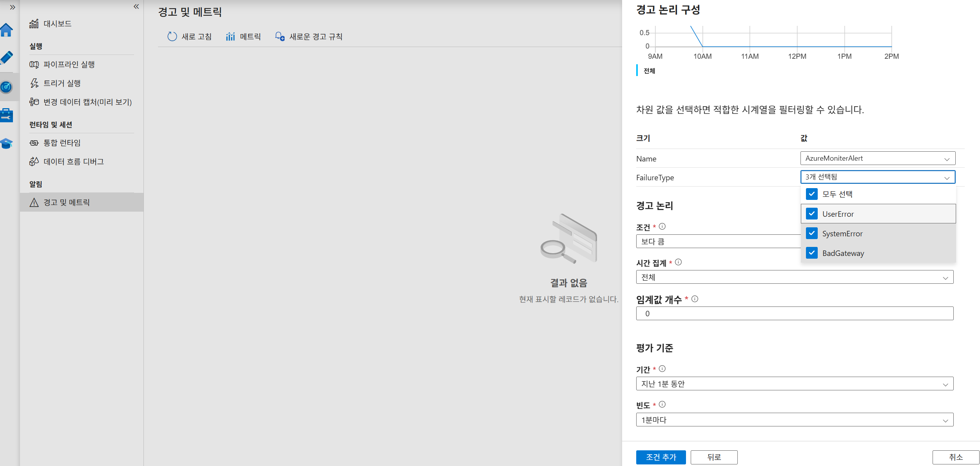The image size is (980, 466).
Task: Expand the far-left navigation rail
Action: 13,7
